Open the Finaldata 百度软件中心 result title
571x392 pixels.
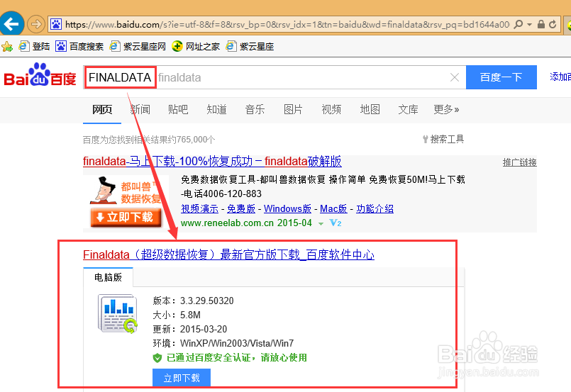pos(228,254)
